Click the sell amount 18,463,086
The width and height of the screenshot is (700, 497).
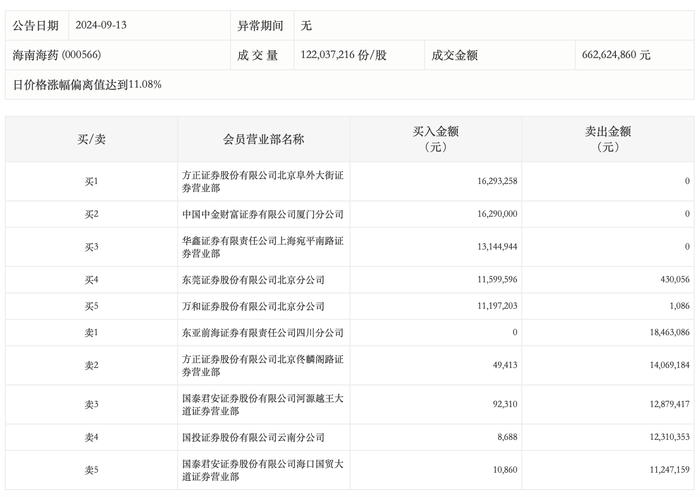click(669, 332)
